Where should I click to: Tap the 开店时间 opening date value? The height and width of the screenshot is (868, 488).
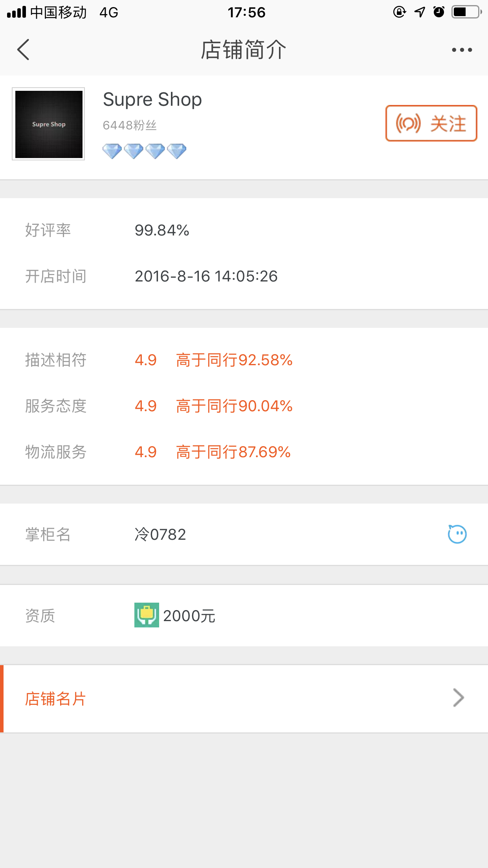(x=206, y=276)
